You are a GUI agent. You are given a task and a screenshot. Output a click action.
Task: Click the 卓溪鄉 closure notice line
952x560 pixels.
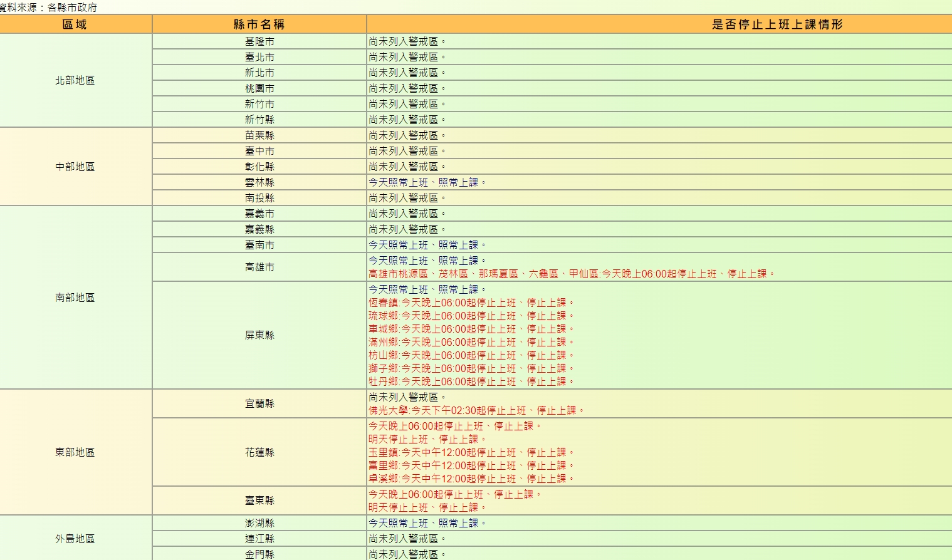(471, 479)
